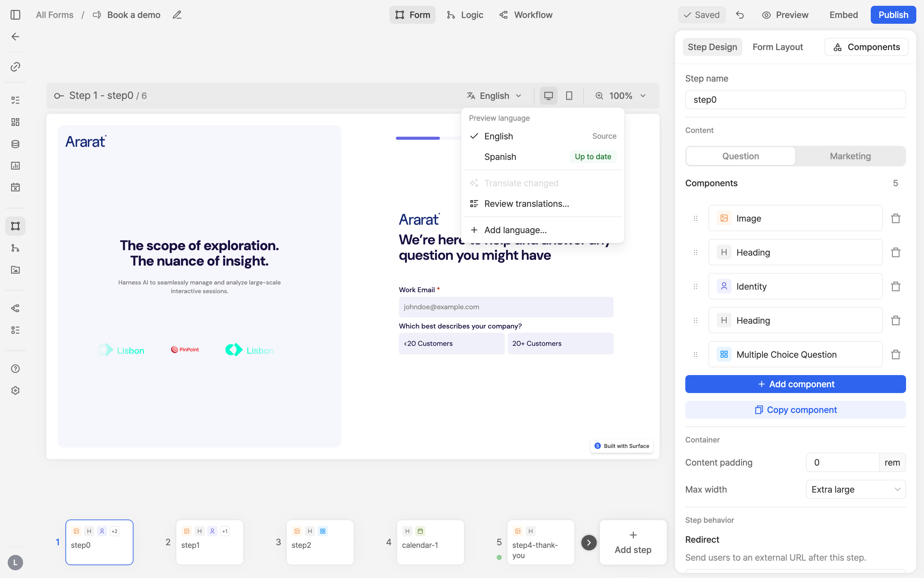The width and height of the screenshot is (924, 578).
Task: Open the rem unit selector
Action: point(892,462)
